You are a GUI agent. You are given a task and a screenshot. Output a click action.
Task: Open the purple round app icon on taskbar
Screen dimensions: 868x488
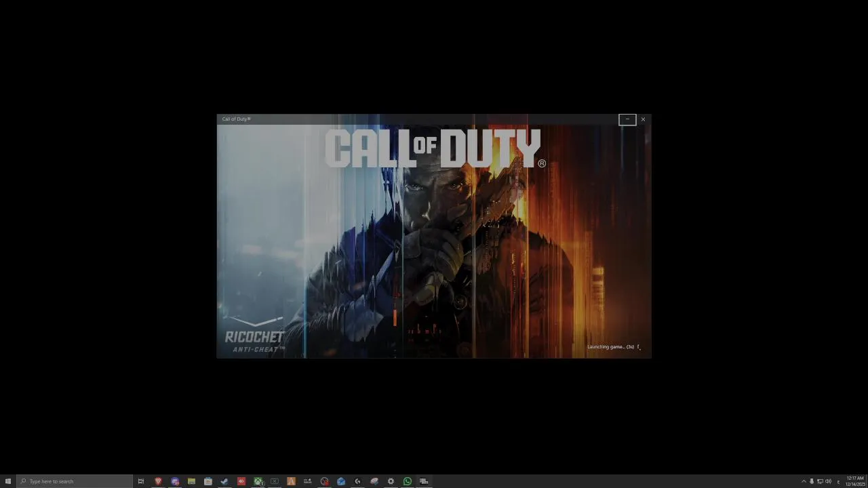point(175,481)
